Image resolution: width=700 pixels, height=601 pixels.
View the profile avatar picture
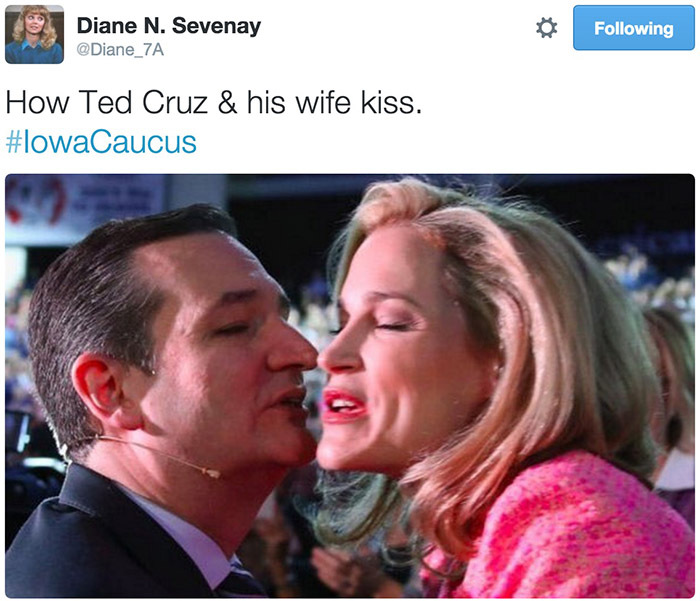click(x=34, y=34)
